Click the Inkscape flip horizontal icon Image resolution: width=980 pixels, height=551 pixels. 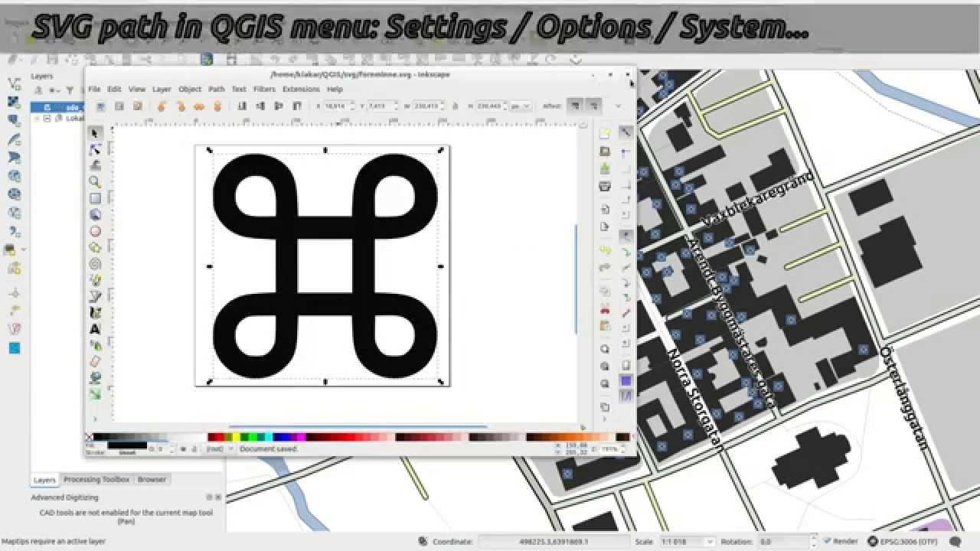click(199, 106)
